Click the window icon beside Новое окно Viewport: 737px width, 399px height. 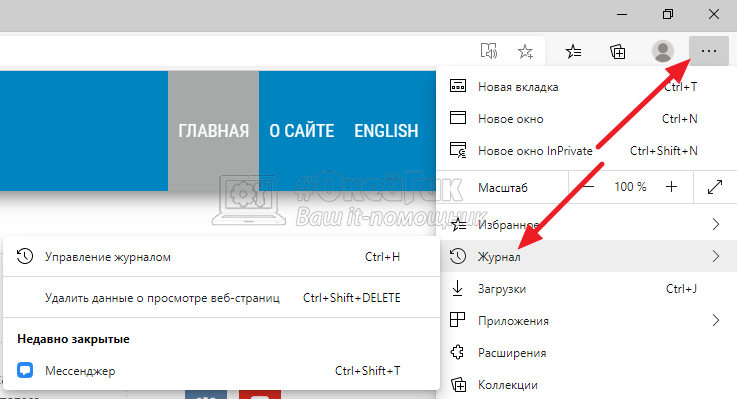pyautogui.click(x=458, y=118)
